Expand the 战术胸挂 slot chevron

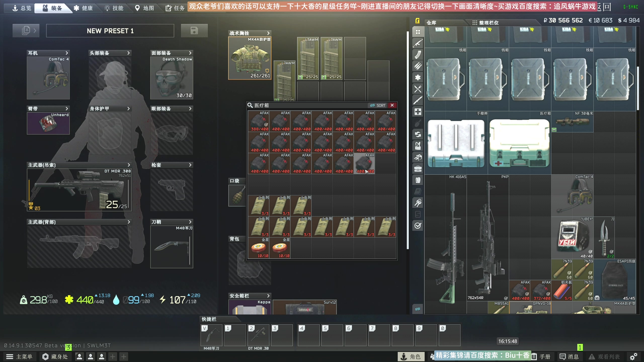click(x=268, y=33)
